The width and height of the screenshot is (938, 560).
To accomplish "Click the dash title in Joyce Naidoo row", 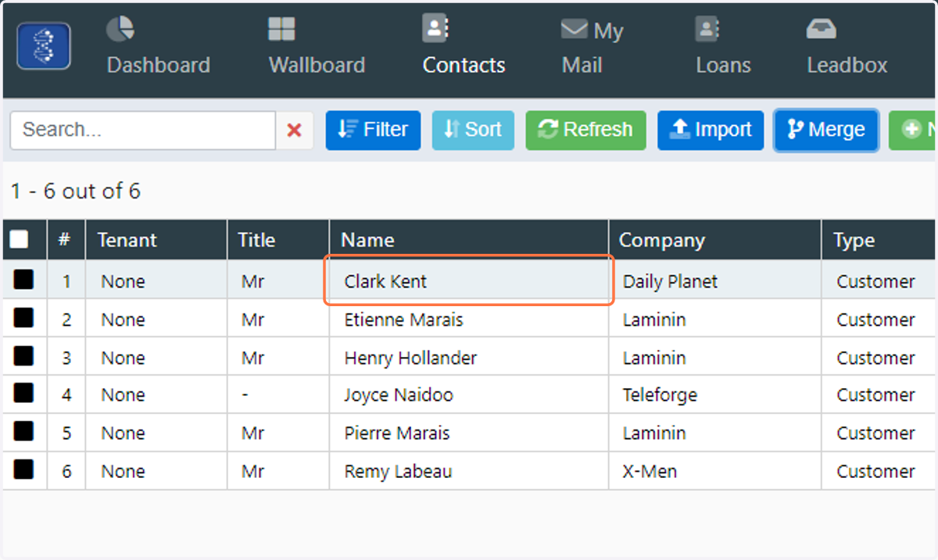I will click(x=245, y=395).
